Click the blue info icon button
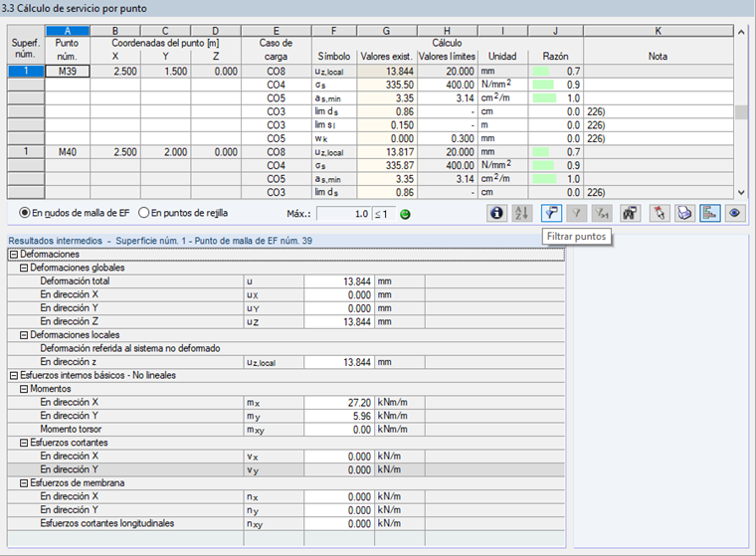Viewport: 756px width, 556px height. pyautogui.click(x=496, y=213)
